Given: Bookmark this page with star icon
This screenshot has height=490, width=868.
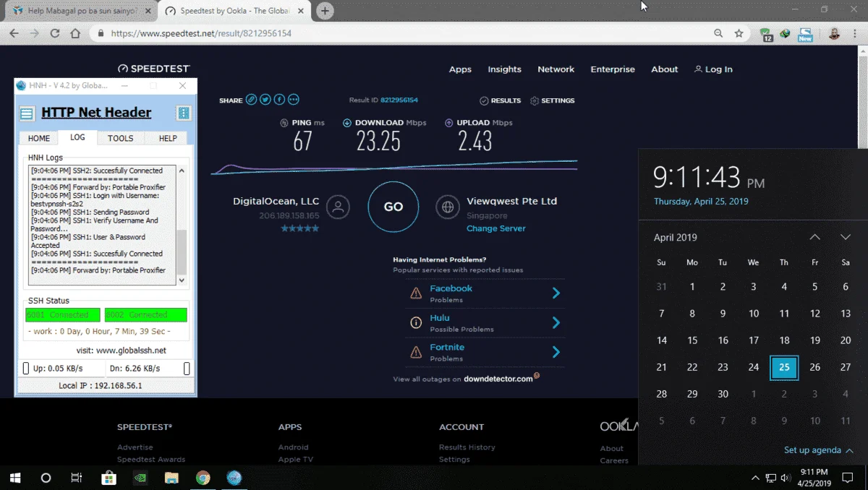Looking at the screenshot, I should (739, 33).
